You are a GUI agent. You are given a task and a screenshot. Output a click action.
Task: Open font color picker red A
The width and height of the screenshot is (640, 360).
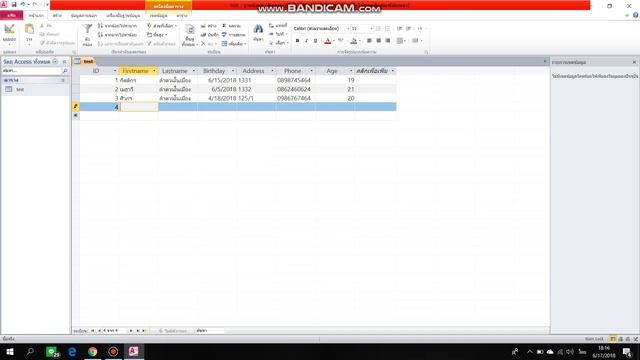pos(327,40)
